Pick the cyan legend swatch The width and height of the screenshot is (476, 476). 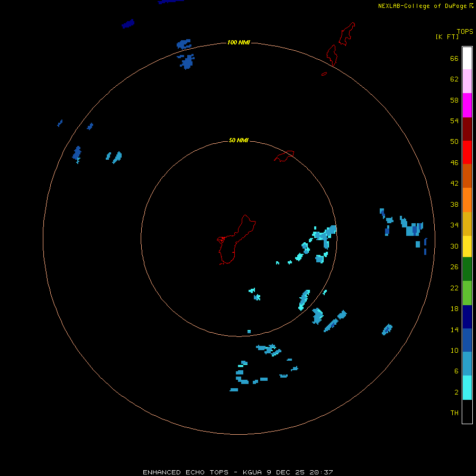coord(467,387)
